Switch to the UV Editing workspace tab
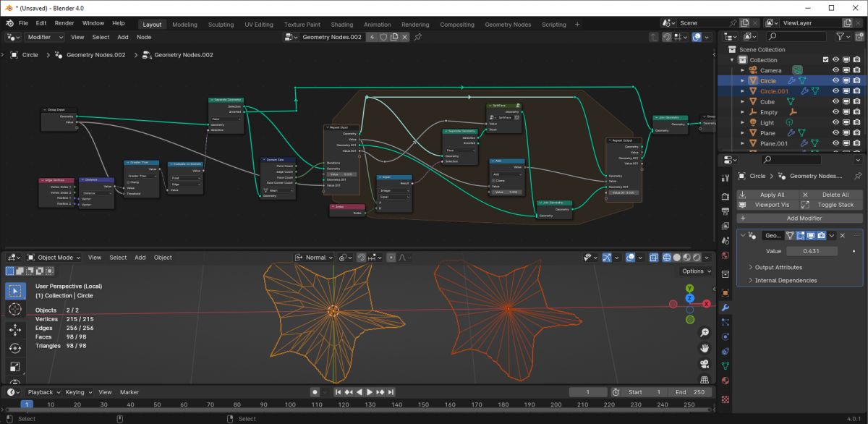The height and width of the screenshot is (424, 868). [x=259, y=24]
